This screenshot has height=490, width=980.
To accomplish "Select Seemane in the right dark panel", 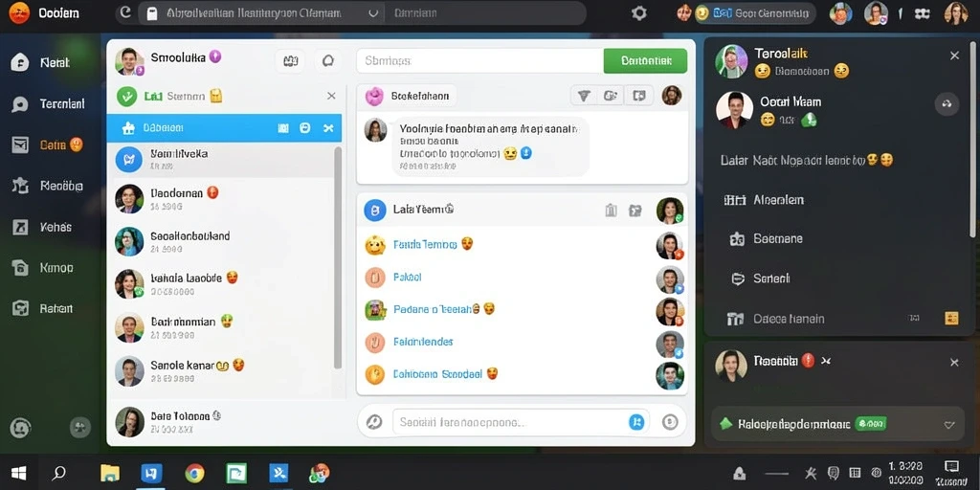I will [x=767, y=238].
